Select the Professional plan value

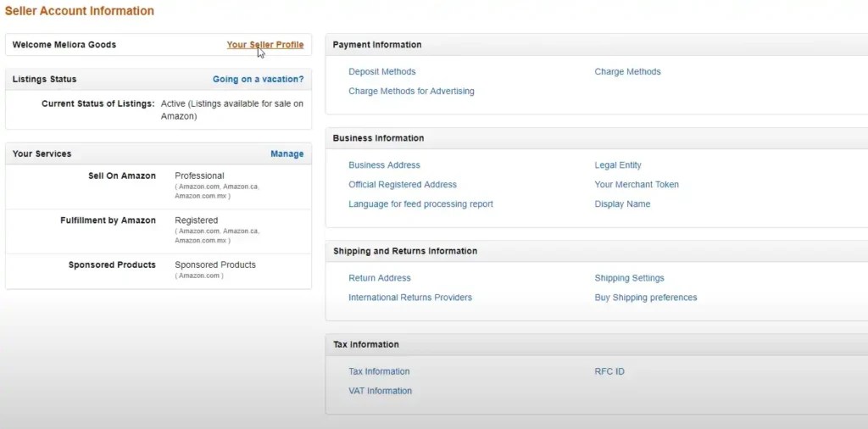[x=199, y=175]
